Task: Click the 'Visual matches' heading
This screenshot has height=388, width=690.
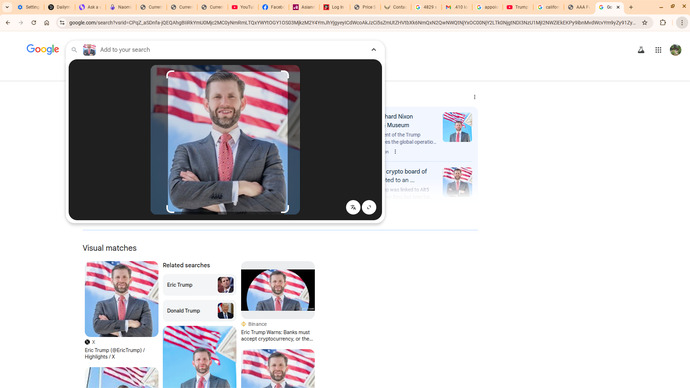Action: pos(110,248)
